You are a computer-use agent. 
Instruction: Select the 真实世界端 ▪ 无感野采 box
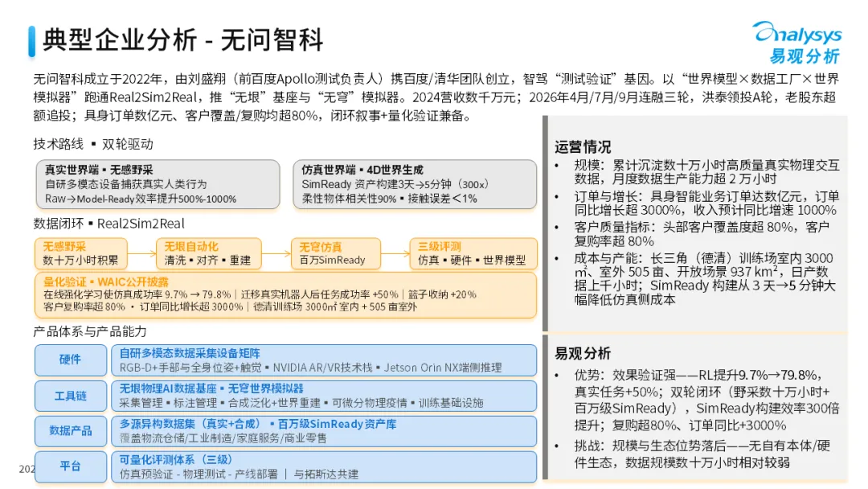pyautogui.click(x=158, y=184)
